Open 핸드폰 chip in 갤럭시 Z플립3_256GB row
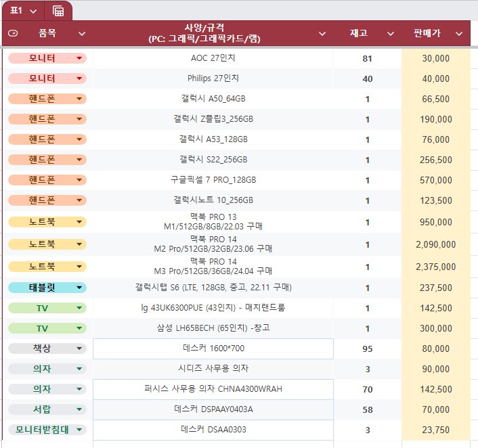Image resolution: width=478 pixels, height=448 pixels. [x=47, y=119]
